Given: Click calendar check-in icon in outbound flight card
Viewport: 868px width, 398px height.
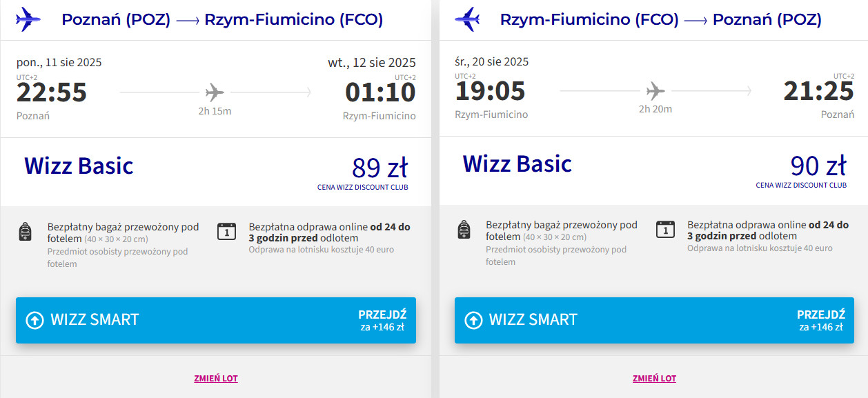Looking at the screenshot, I should coord(226,231).
